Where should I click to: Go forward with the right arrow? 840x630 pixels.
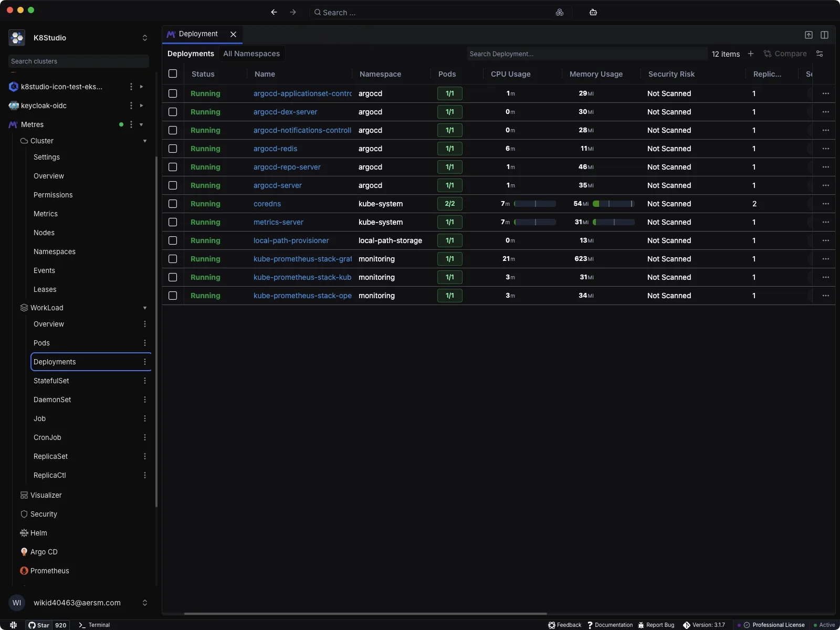pos(293,12)
